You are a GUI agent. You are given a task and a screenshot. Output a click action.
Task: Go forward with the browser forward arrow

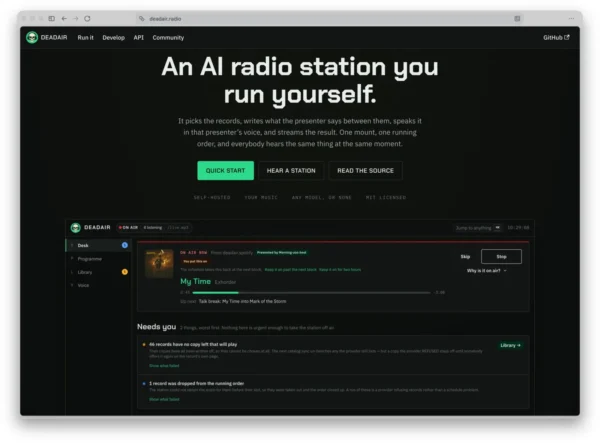(x=76, y=18)
